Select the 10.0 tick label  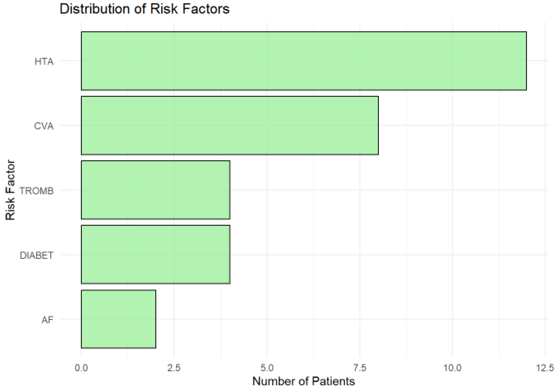tap(452, 368)
